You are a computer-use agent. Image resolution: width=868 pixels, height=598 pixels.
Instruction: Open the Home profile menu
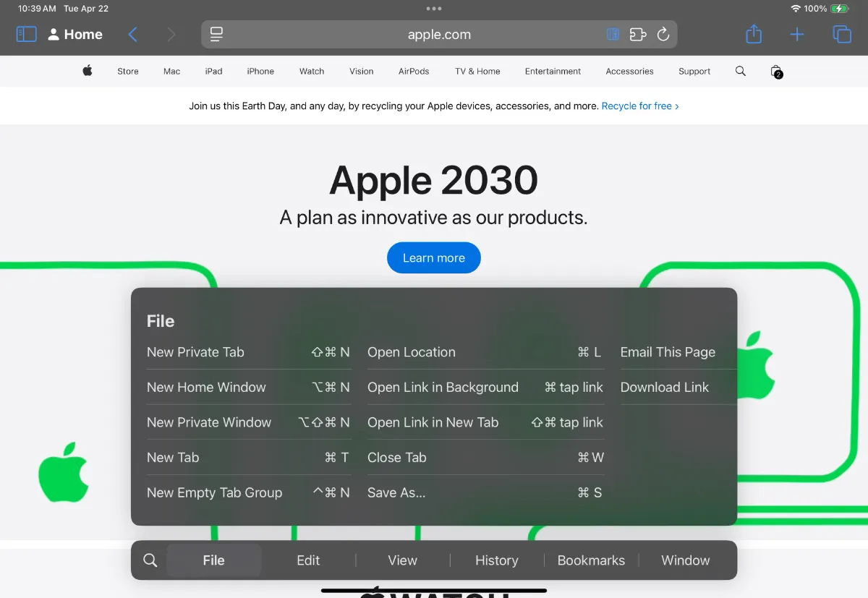tap(75, 34)
